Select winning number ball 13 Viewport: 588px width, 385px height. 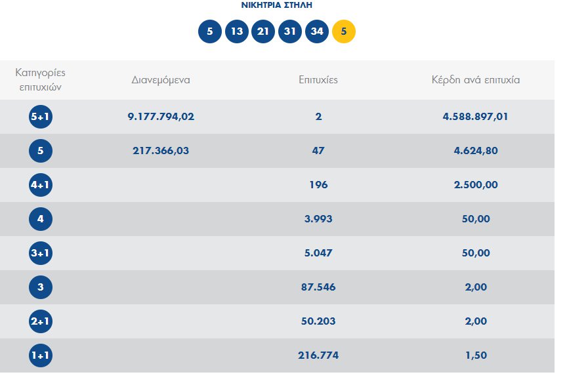coord(237,31)
